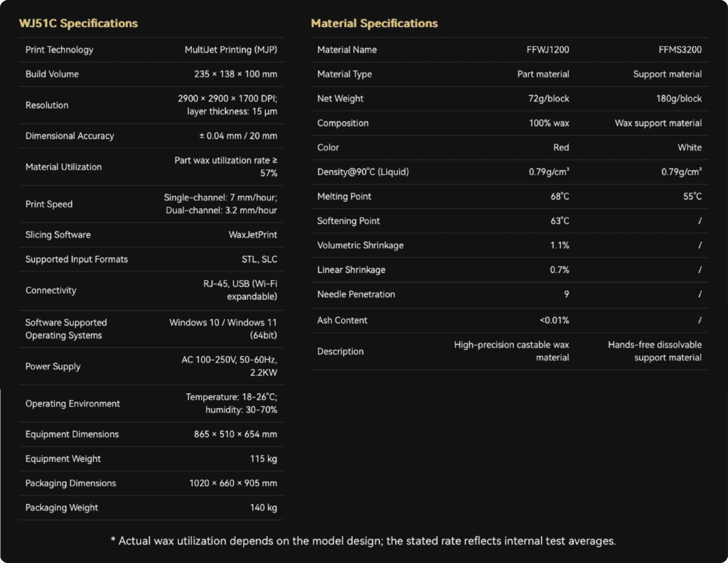This screenshot has width=728, height=563.
Task: Click the Build Volume row label
Action: [x=52, y=75]
